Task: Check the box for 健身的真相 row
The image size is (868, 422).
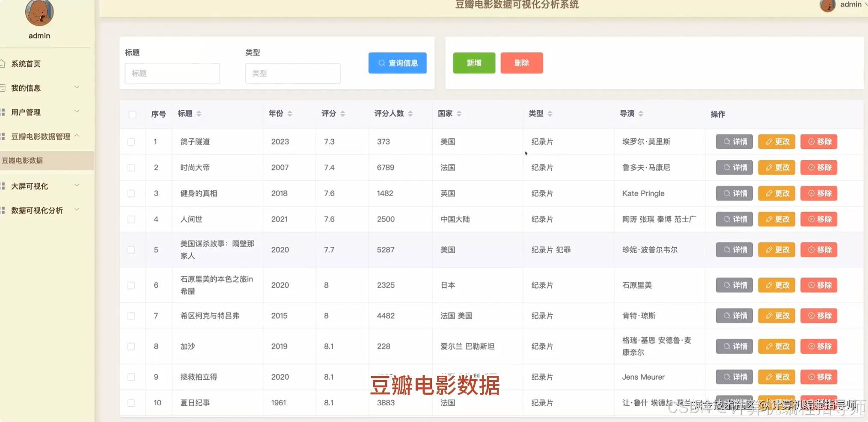Action: [x=131, y=194]
